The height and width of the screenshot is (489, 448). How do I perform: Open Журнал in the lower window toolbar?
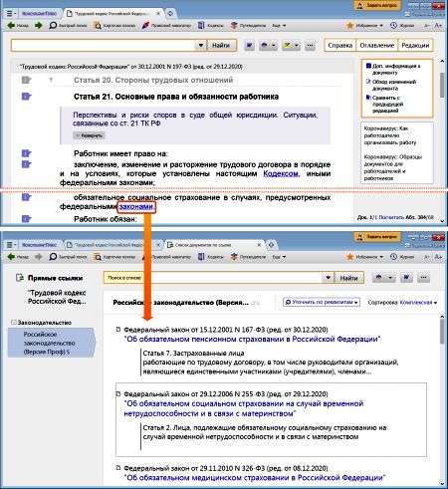point(402,257)
